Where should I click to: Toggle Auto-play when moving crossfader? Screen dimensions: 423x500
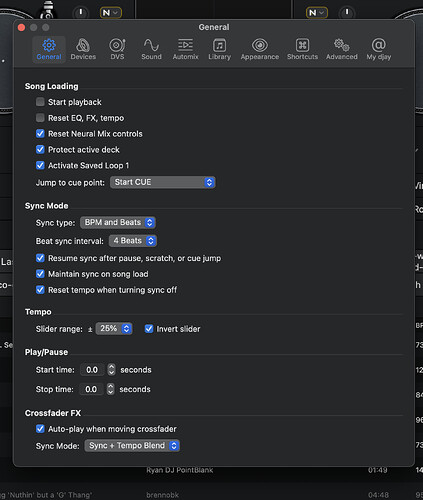[x=40, y=429]
